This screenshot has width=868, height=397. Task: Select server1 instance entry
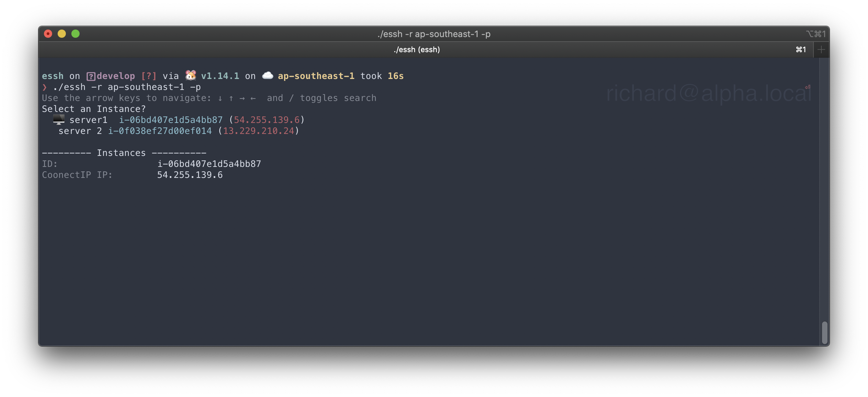(89, 120)
